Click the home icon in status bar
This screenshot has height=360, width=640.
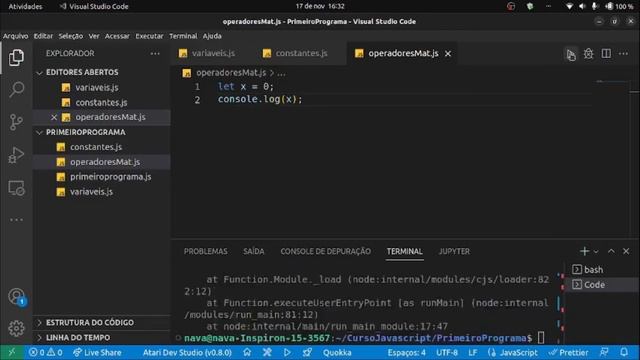tap(247, 352)
